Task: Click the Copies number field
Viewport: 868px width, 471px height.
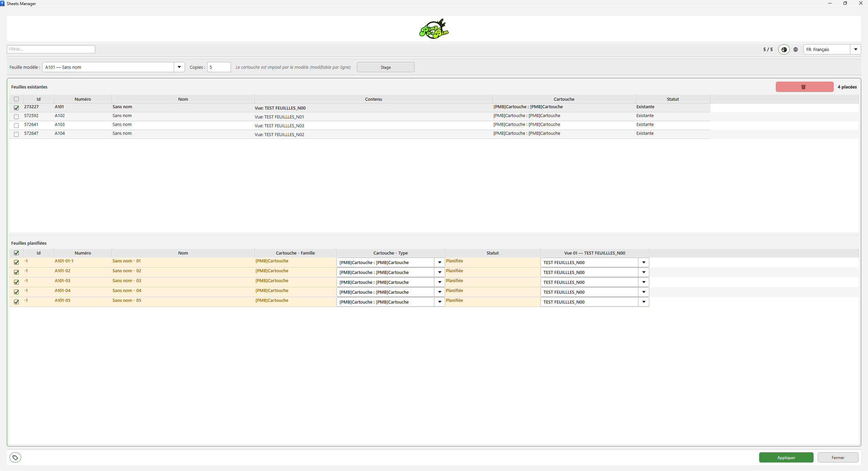Action: 219,67
